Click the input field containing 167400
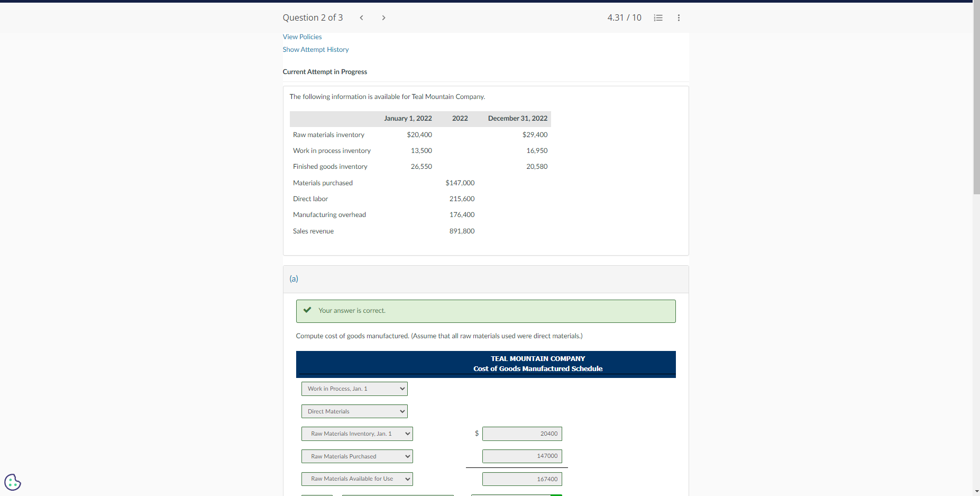The image size is (980, 496). click(522, 479)
